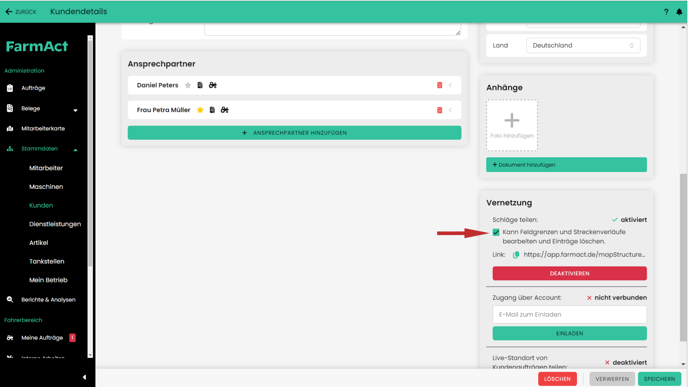Click the app.farmact.de mapStructure link
The height and width of the screenshot is (387, 688).
click(584, 254)
